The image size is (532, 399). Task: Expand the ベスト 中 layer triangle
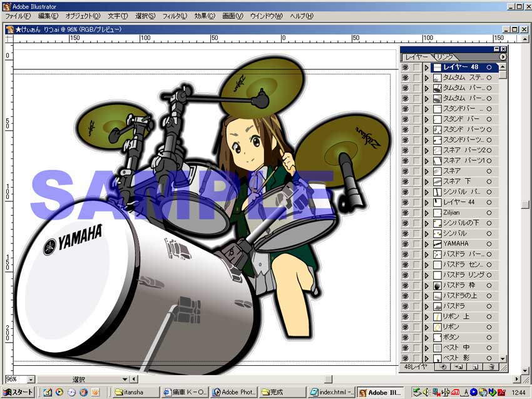(x=427, y=348)
